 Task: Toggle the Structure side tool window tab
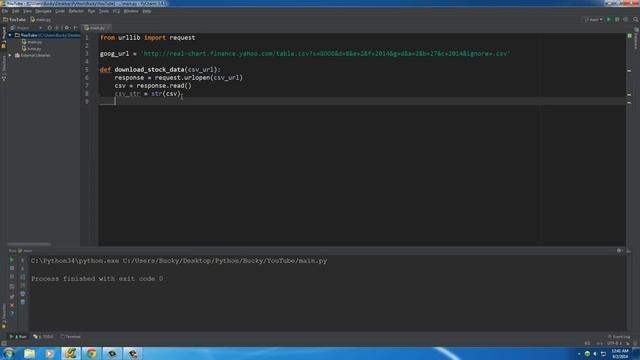click(4, 69)
